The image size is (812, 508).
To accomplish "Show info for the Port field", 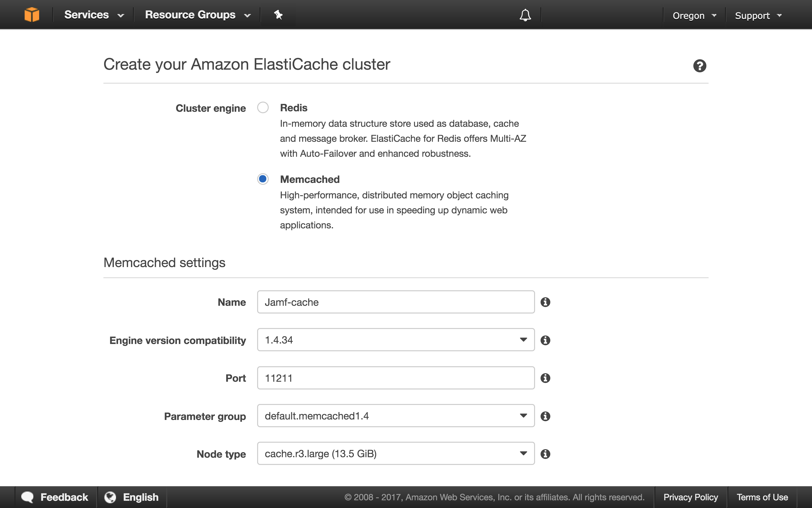I will pos(545,378).
